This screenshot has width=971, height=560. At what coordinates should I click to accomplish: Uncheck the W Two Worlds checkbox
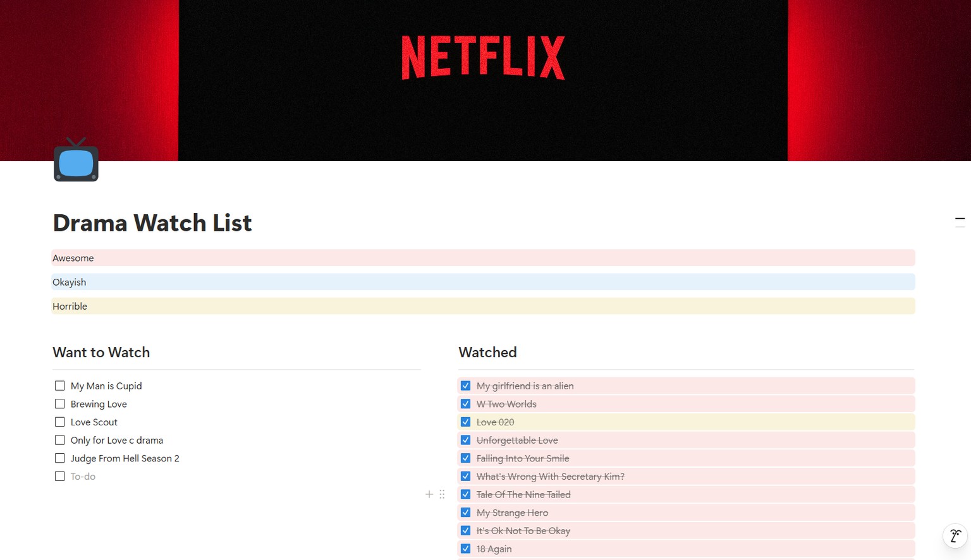click(465, 404)
